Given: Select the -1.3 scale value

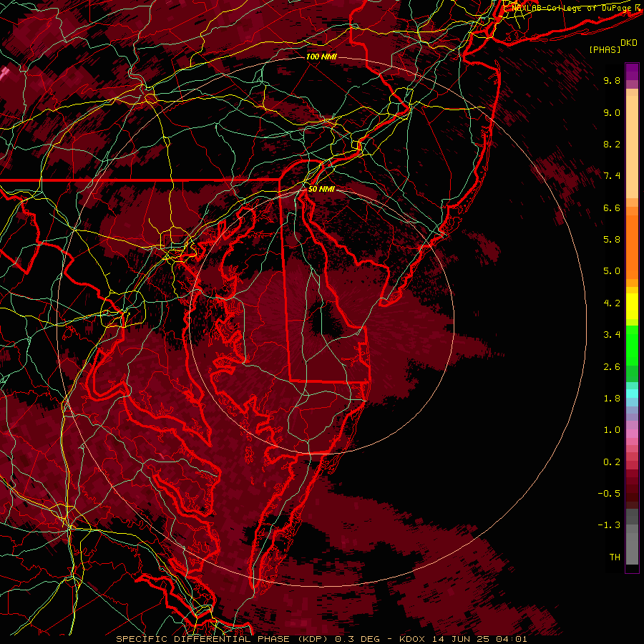Looking at the screenshot, I should [x=609, y=525].
